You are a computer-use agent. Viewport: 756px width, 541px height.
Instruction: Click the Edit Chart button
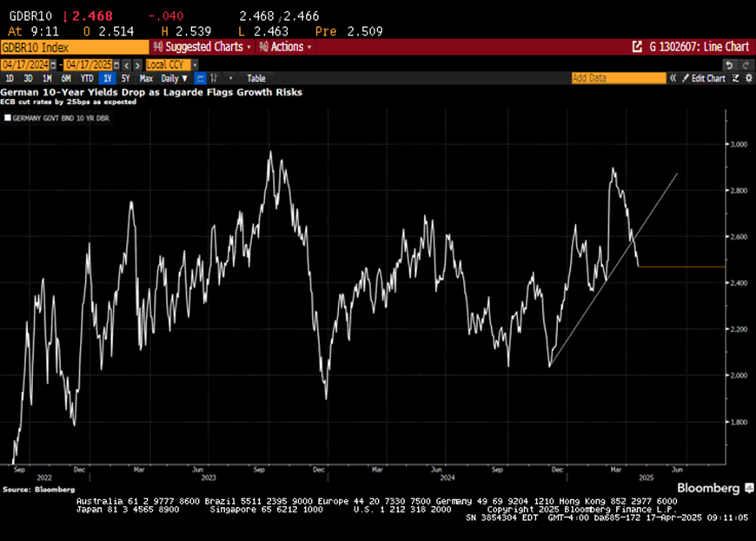(x=704, y=78)
